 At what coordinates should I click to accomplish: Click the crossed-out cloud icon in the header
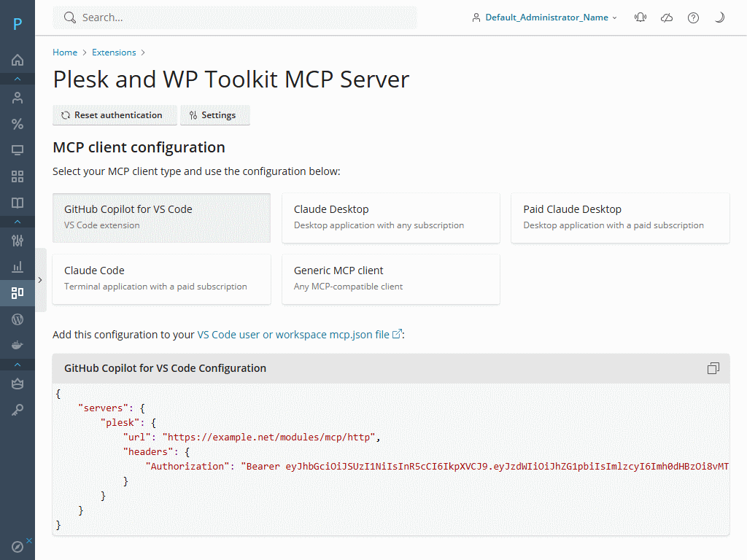pyautogui.click(x=667, y=17)
